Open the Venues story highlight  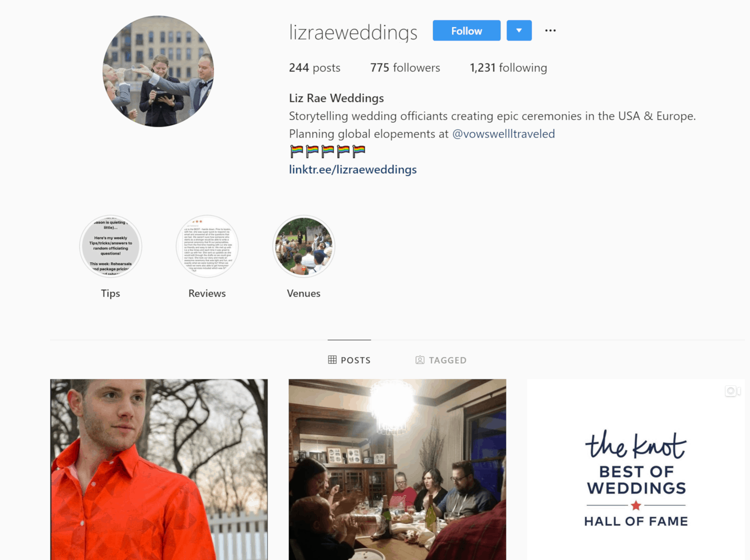pos(303,246)
